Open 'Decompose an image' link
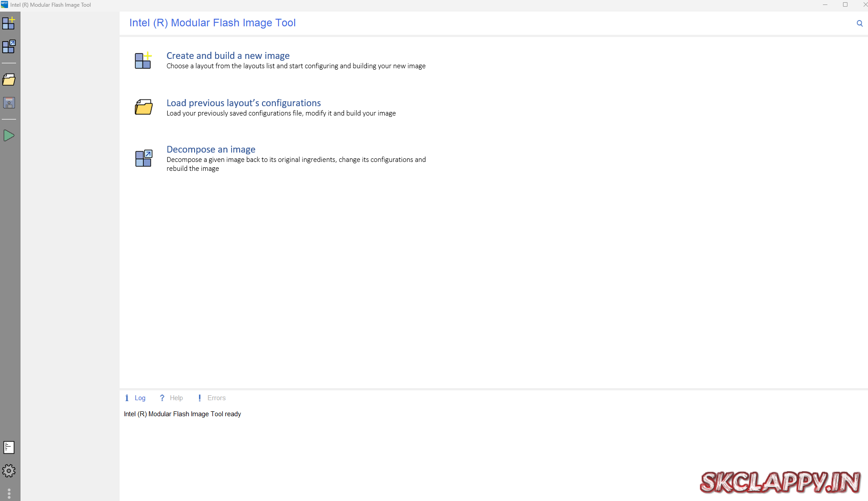Image resolution: width=868 pixels, height=501 pixels. tap(211, 149)
